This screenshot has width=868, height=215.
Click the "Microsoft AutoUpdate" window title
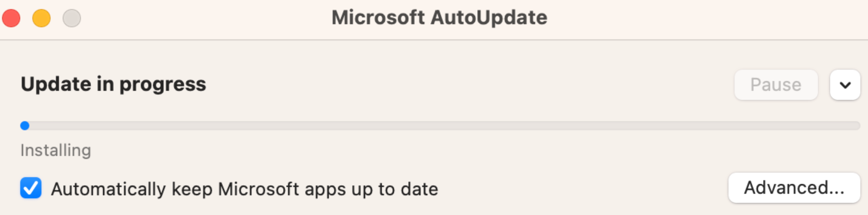coord(439,18)
